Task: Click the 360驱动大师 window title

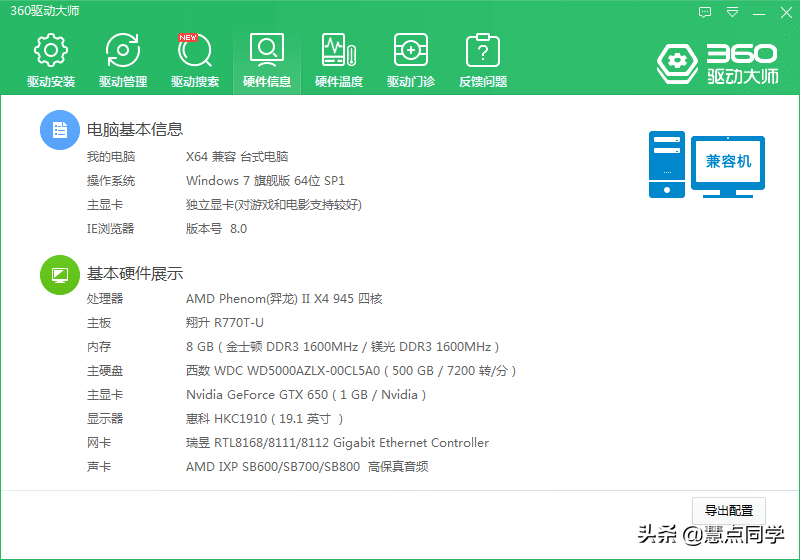Action: [45, 11]
